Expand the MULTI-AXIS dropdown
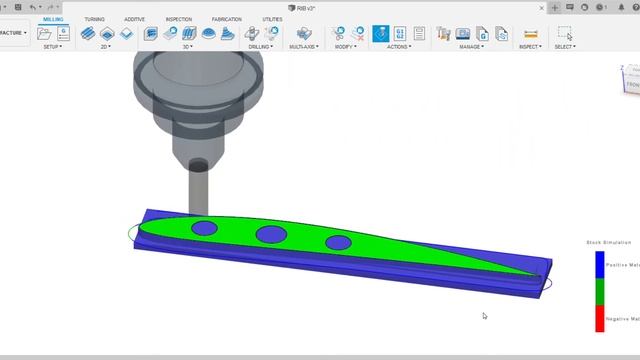 [x=304, y=47]
